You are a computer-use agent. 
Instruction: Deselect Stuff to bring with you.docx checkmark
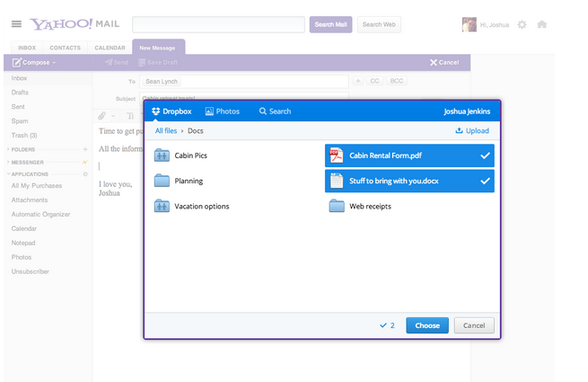[x=485, y=181]
